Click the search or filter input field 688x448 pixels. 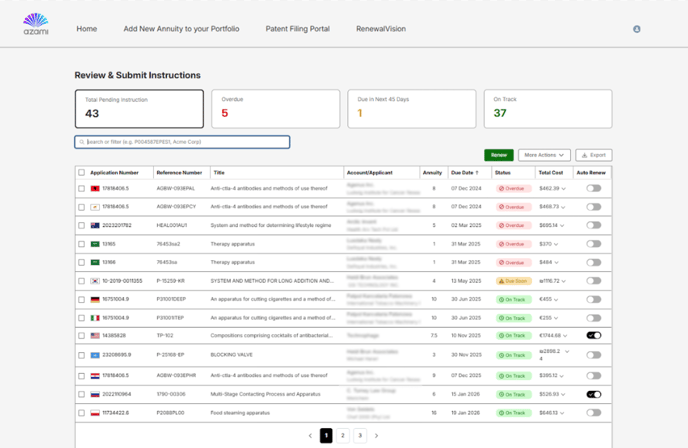pyautogui.click(x=187, y=142)
